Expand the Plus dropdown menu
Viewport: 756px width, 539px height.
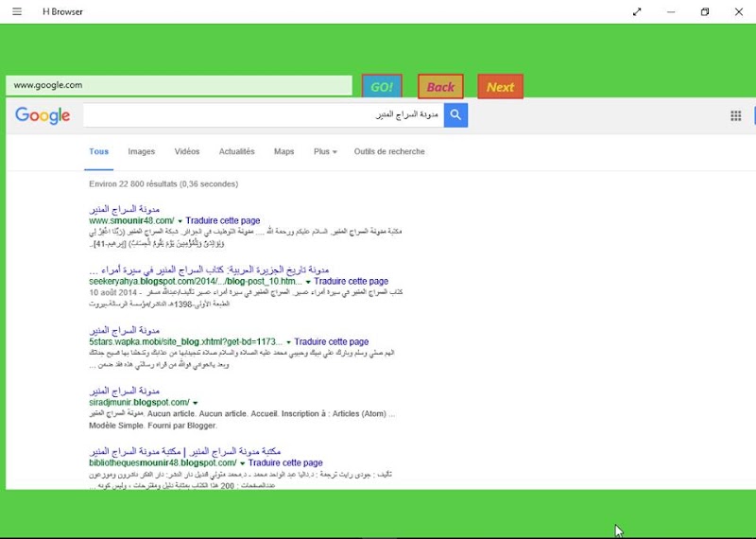pos(325,151)
